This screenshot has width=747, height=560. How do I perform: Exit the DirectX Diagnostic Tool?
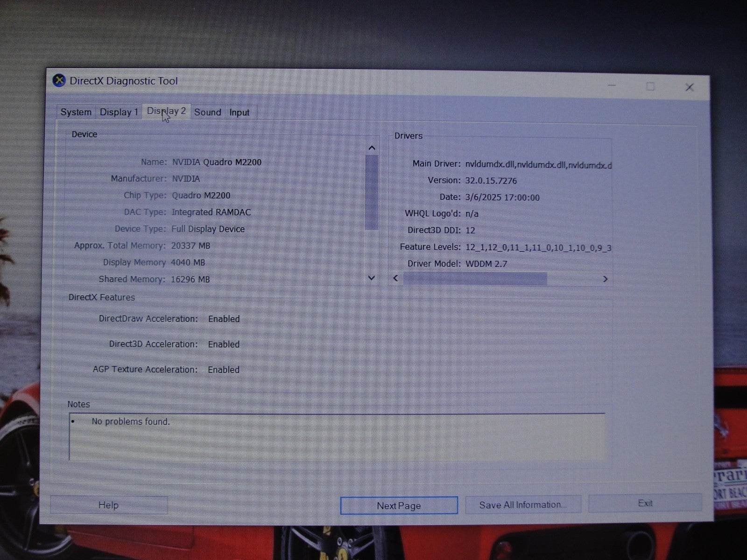tap(645, 503)
